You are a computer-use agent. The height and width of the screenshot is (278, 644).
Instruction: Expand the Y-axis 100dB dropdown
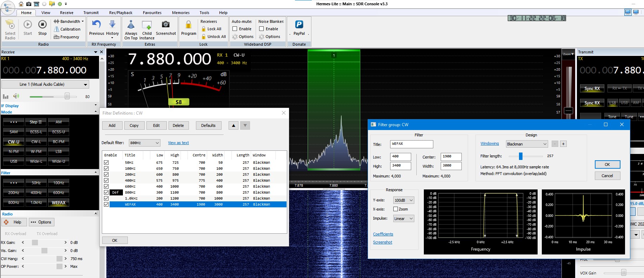(x=403, y=200)
